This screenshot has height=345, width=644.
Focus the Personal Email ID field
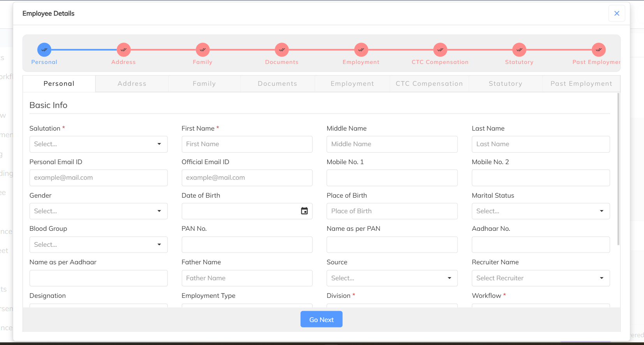(x=99, y=178)
